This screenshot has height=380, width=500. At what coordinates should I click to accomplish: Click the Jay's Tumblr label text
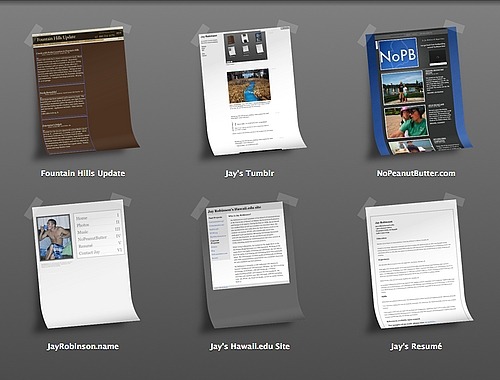tap(249, 173)
